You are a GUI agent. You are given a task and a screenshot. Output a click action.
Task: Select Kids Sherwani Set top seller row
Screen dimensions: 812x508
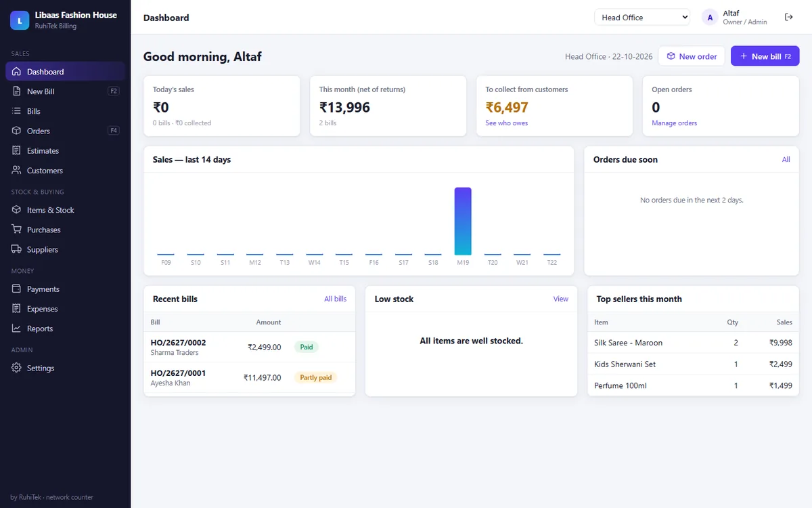693,364
